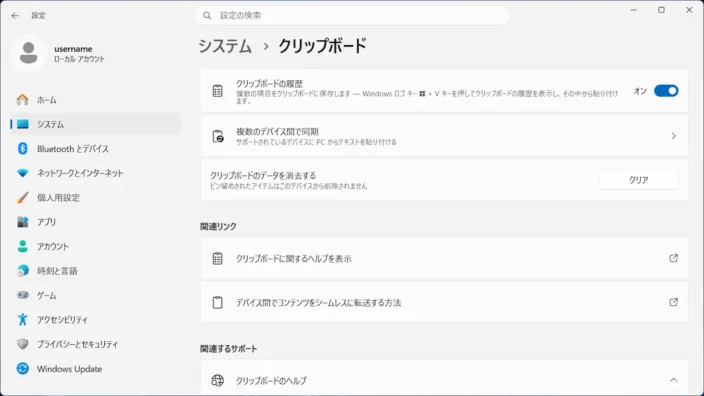Viewport: 704px width, 396px height.
Task: Click external link icon on デバイス間でコンテンツ row
Action: 673,302
